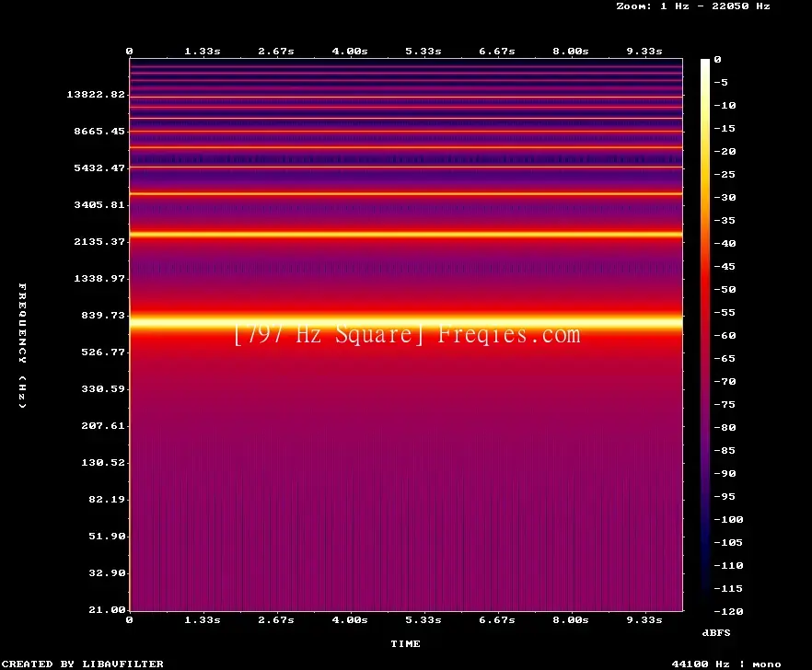Image resolution: width=812 pixels, height=670 pixels.
Task: Click the 5432.47 frequency label
Action: tap(99, 167)
